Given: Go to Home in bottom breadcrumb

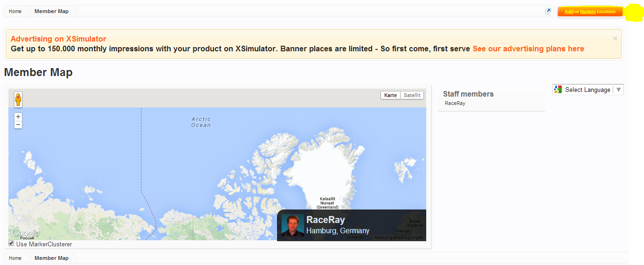Looking at the screenshot, I should [x=15, y=258].
